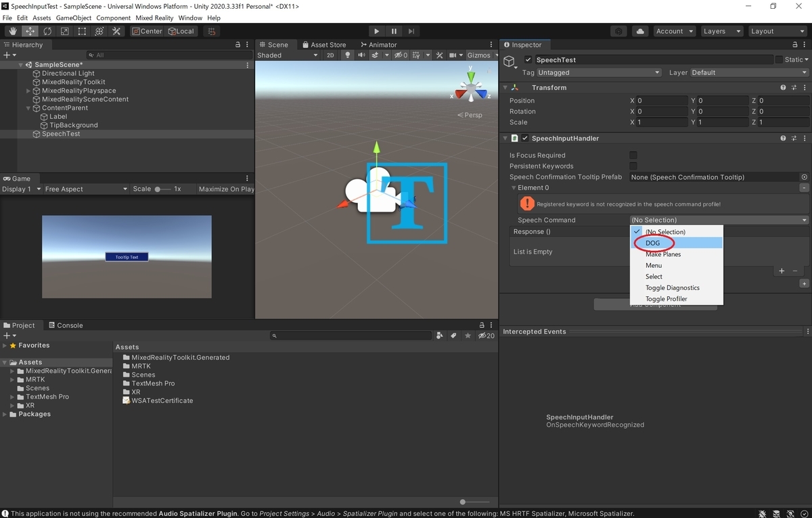This screenshot has height=518, width=812.
Task: Search by label in Project panel
Action: click(453, 335)
